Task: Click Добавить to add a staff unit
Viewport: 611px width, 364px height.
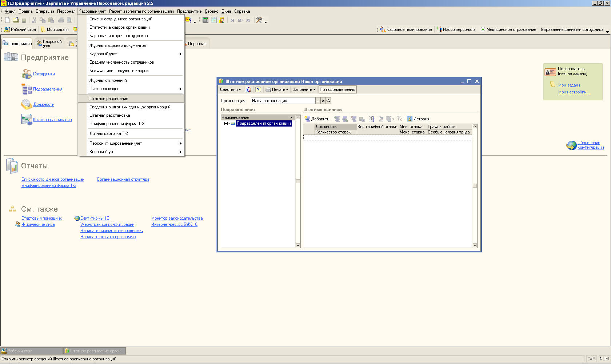Action: click(x=317, y=119)
